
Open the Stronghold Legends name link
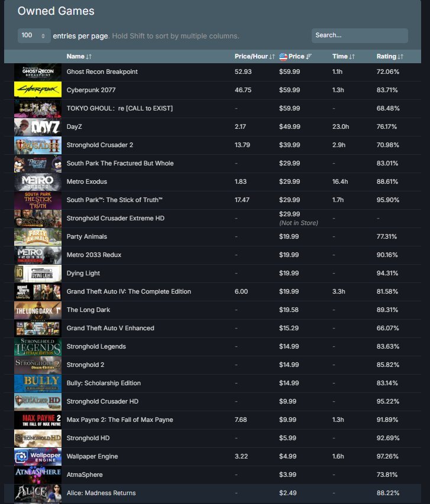point(96,346)
